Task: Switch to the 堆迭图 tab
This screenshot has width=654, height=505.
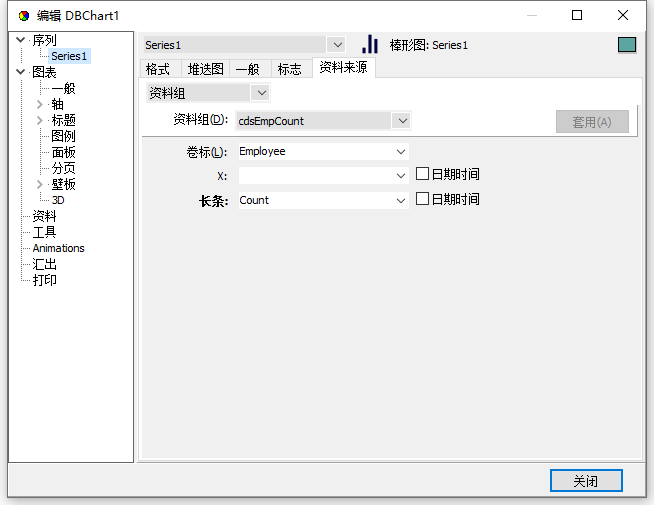Action: tap(206, 69)
